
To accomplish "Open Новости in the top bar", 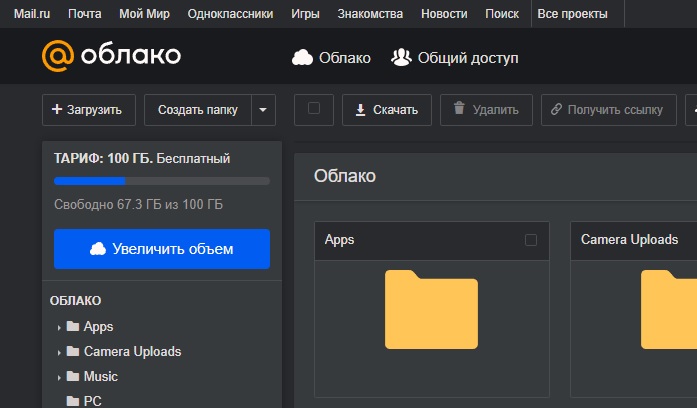I will (x=444, y=14).
